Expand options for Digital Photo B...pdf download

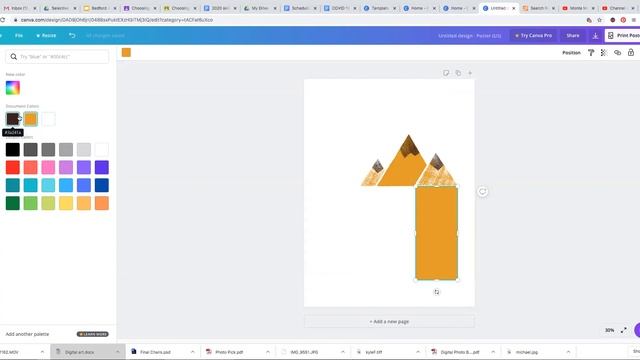pos(493,352)
